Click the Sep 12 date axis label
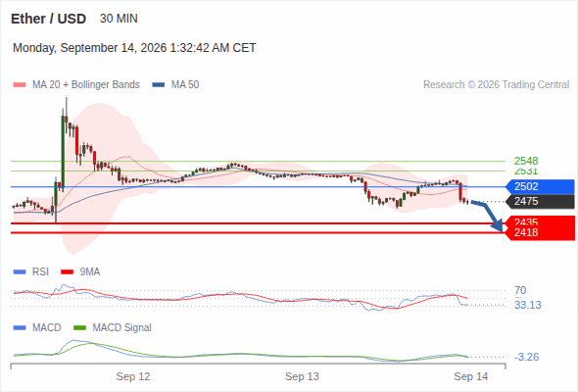The image size is (578, 392). click(x=133, y=376)
